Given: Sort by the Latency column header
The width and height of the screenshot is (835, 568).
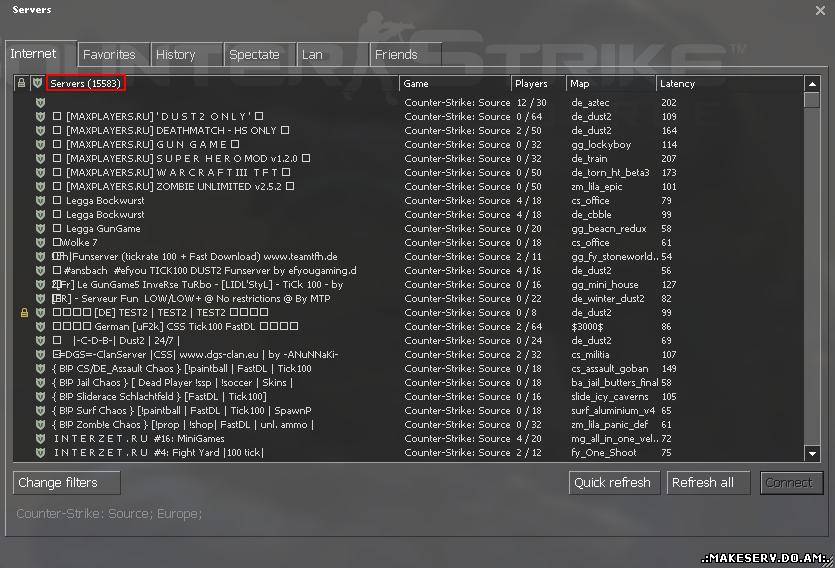Looking at the screenshot, I should pyautogui.click(x=730, y=84).
